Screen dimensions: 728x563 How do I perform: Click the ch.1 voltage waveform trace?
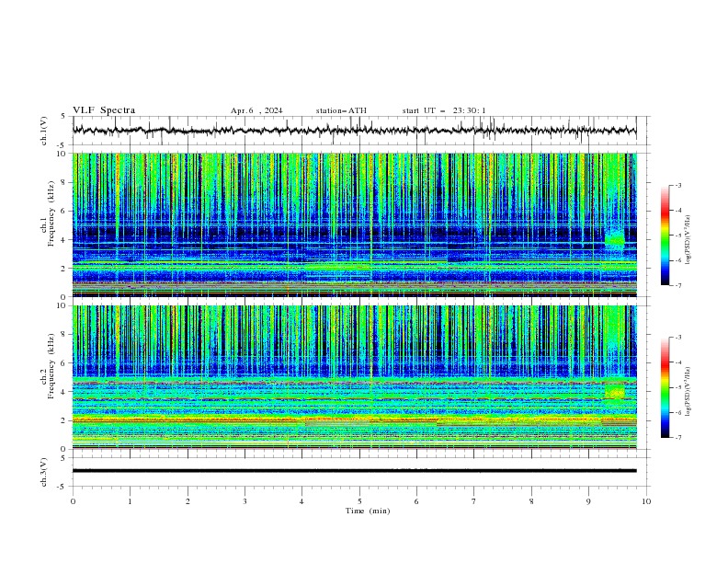click(x=354, y=130)
